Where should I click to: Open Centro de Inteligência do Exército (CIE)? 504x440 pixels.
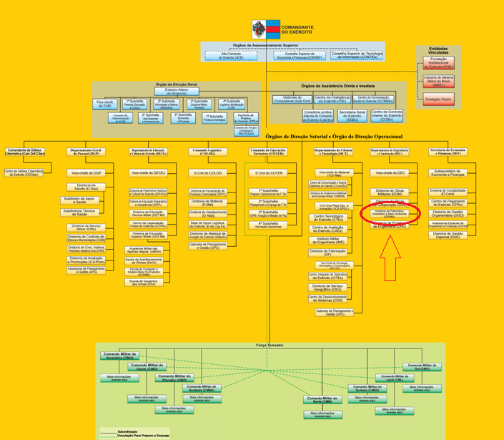332,99
